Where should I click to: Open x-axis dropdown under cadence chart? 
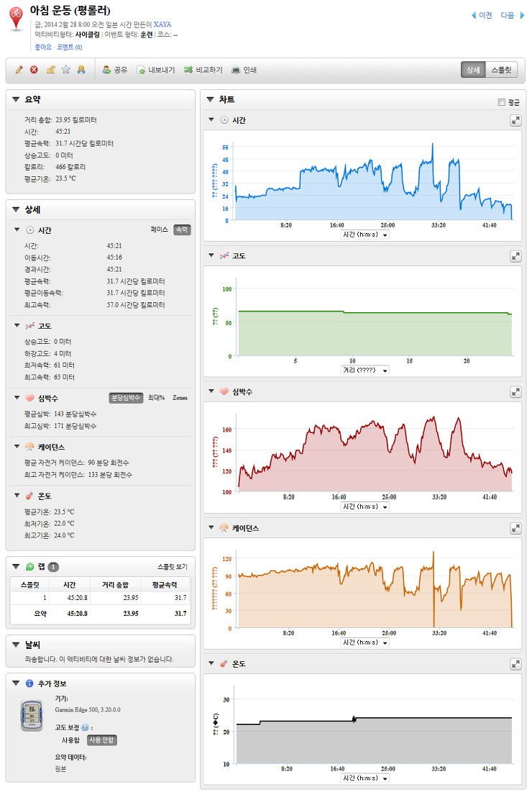tap(364, 642)
